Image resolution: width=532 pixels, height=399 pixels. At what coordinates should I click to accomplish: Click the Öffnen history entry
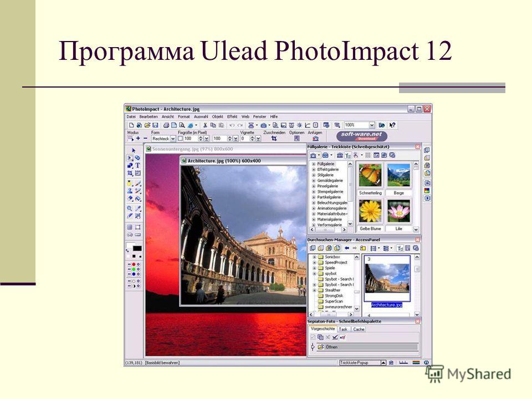point(367,347)
